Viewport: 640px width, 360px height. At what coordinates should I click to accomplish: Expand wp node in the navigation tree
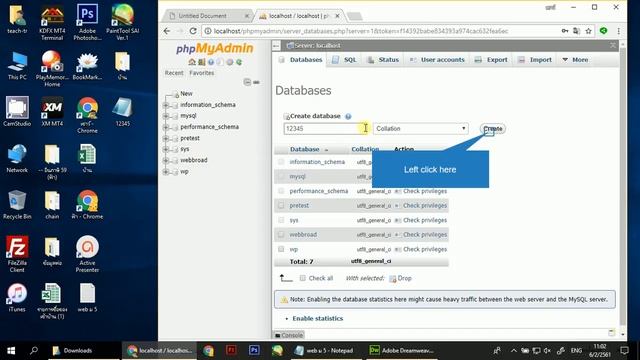click(166, 172)
